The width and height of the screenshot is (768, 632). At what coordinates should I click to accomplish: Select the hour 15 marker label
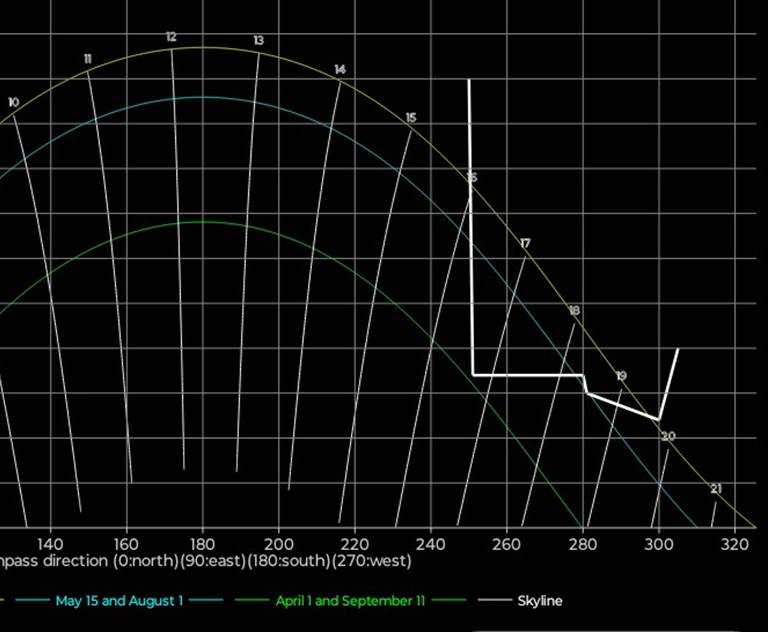411,118
